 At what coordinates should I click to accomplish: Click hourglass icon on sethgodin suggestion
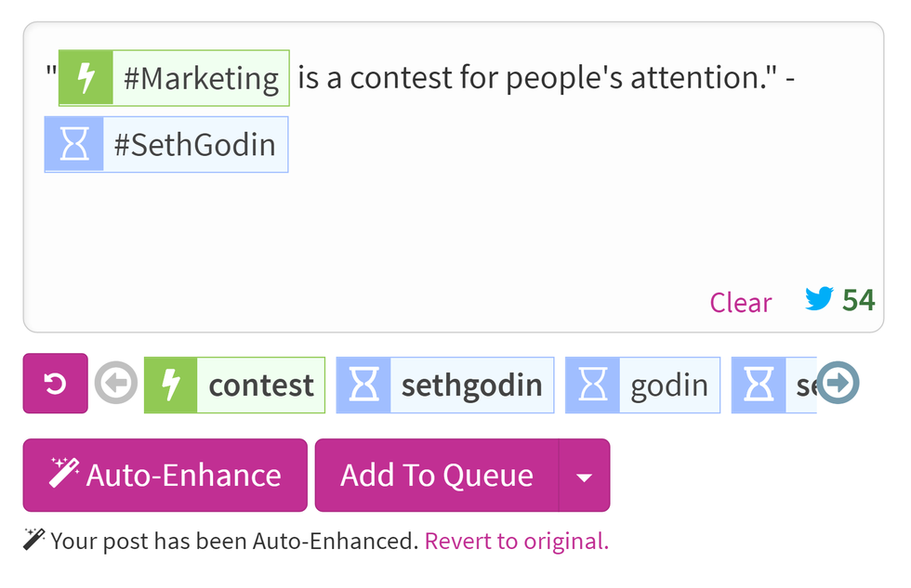(363, 385)
